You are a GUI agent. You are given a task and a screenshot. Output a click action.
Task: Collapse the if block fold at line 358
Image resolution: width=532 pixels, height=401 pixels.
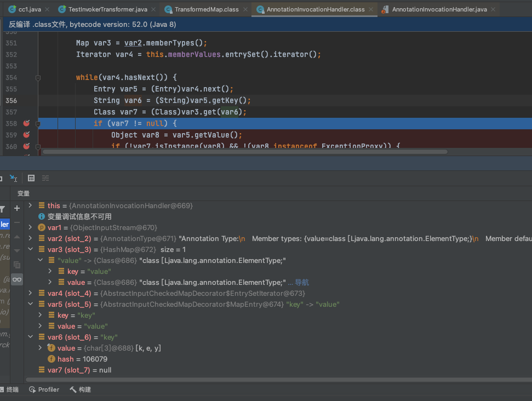[x=38, y=124]
